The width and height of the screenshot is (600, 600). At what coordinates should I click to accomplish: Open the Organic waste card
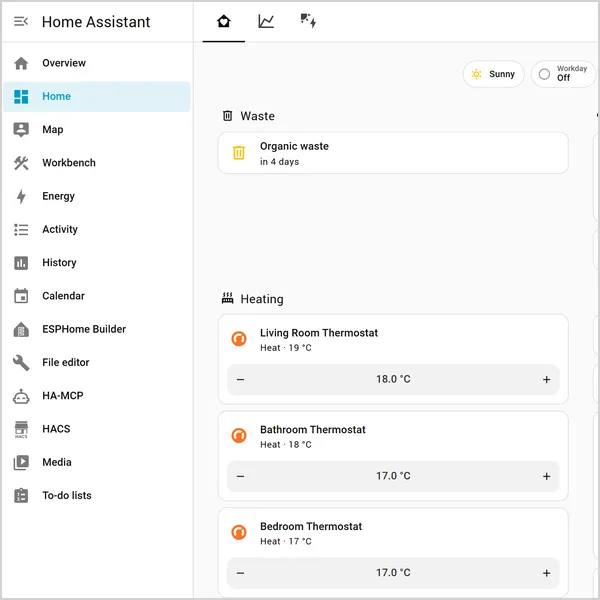coord(393,153)
